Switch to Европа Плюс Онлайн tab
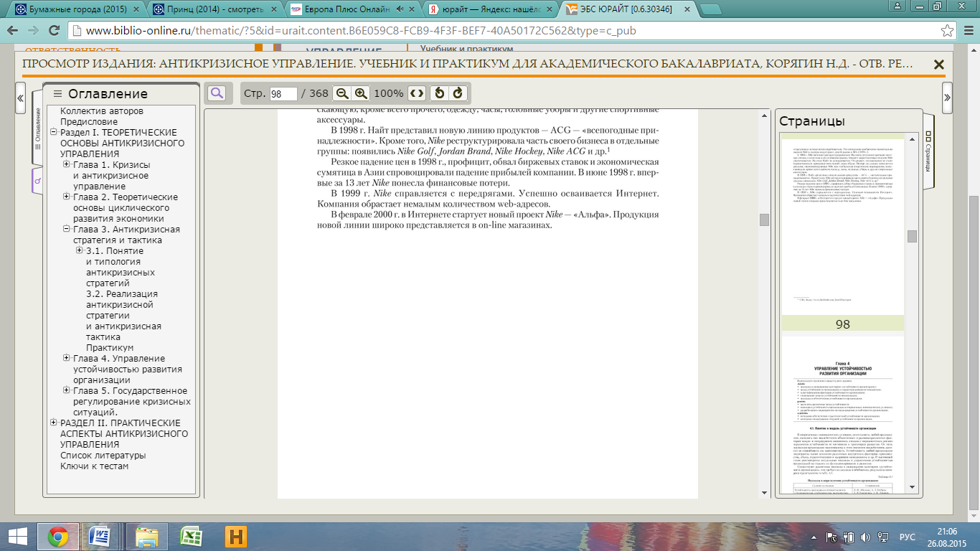 (x=352, y=10)
